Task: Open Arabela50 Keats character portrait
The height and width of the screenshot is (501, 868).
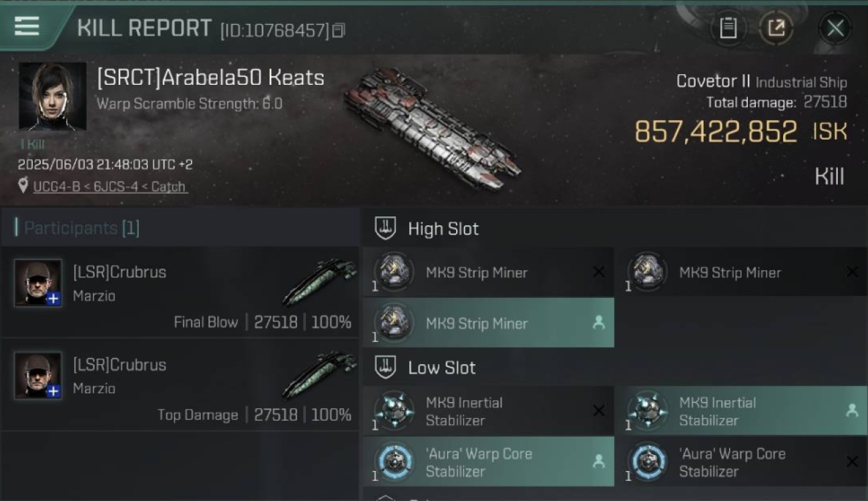Action: point(53,97)
